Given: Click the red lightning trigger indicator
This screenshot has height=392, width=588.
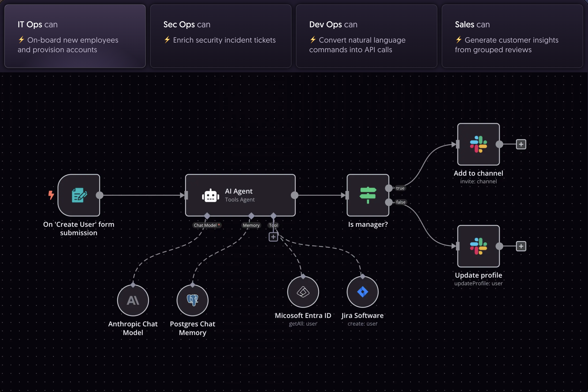Looking at the screenshot, I should pyautogui.click(x=51, y=195).
